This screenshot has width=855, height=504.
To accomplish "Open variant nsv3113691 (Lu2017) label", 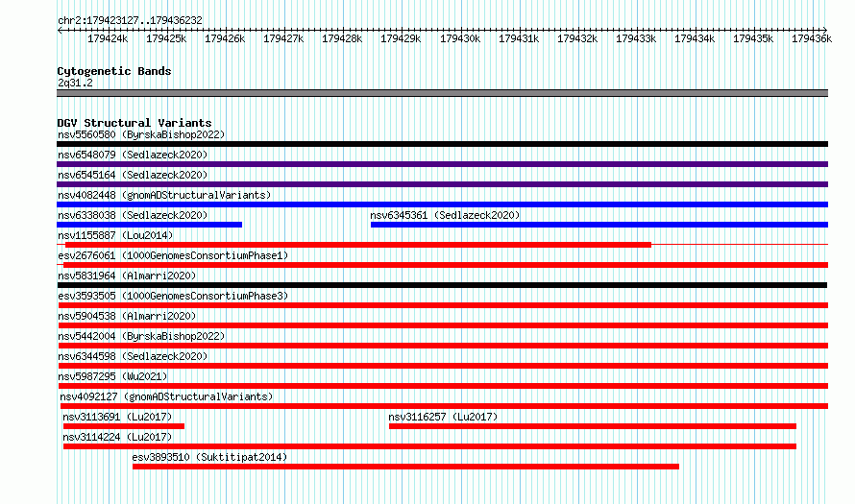I will [117, 417].
